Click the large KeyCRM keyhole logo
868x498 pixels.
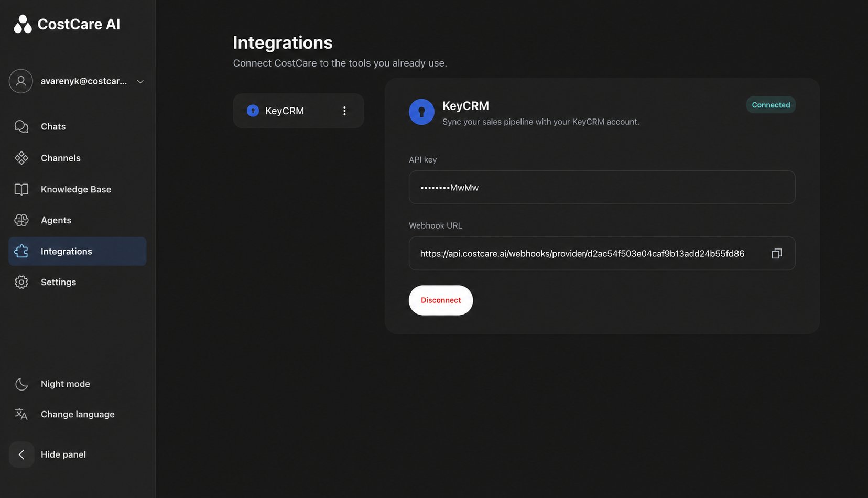(x=421, y=112)
